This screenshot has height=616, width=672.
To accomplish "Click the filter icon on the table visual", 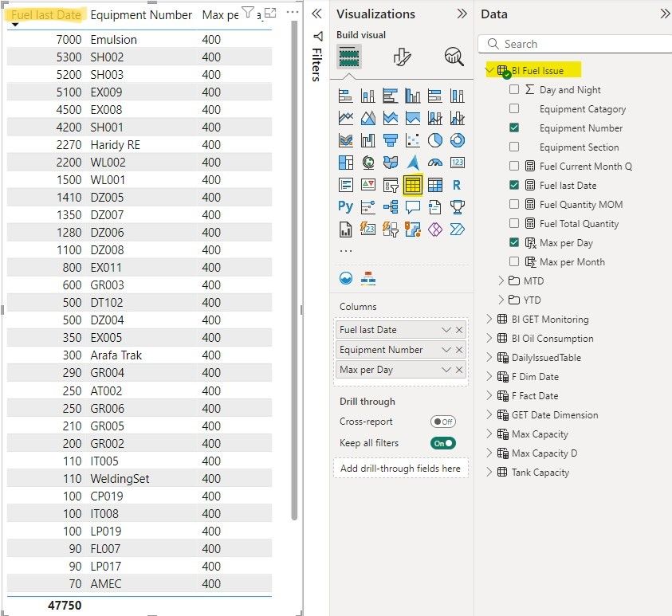I will (248, 12).
